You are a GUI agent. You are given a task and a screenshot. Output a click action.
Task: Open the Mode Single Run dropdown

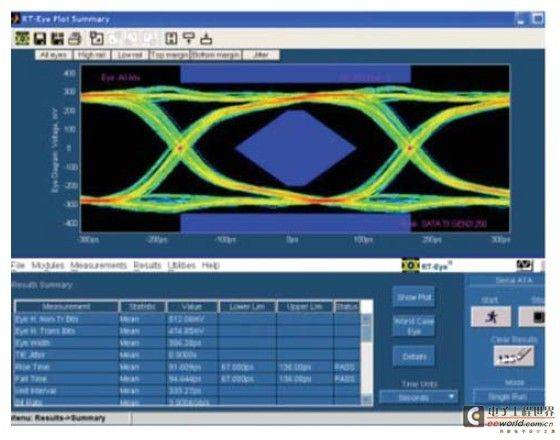509,396
